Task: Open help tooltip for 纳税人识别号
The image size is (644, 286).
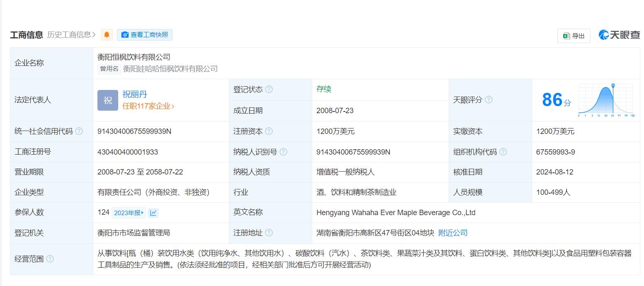Action: point(284,152)
